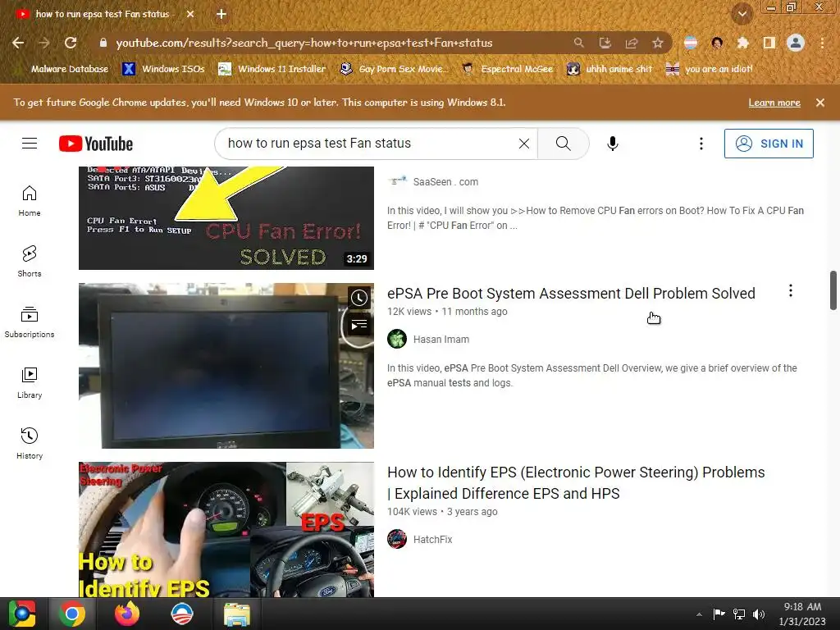The width and height of the screenshot is (840, 630).
Task: Reload the page with the refresh icon
Action: coord(71,43)
